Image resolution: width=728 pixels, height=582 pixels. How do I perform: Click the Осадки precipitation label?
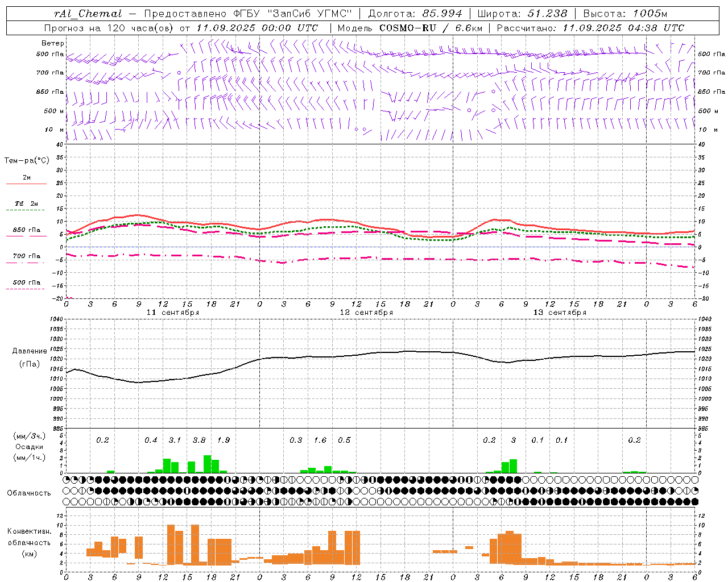29,447
